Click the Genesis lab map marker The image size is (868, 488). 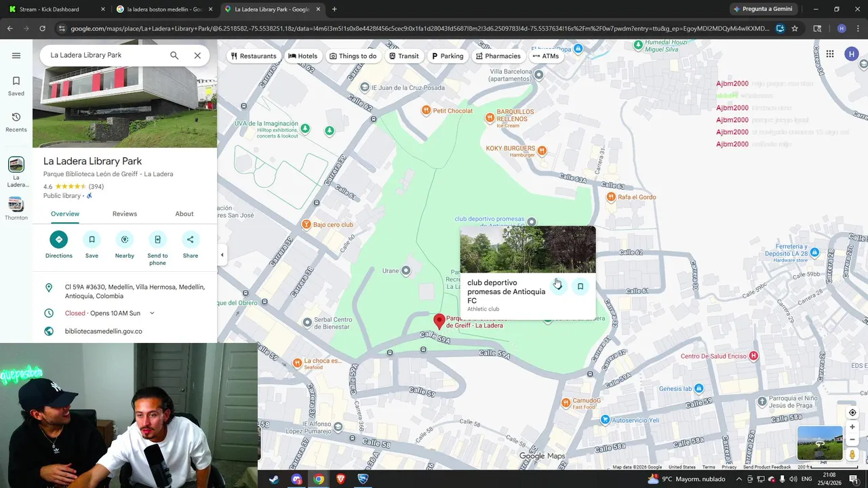tap(699, 388)
